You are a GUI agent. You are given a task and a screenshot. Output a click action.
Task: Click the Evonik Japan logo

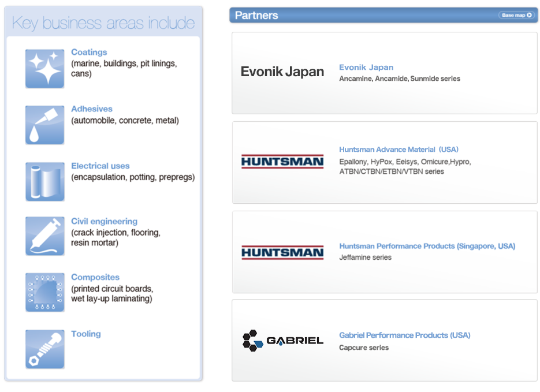click(x=282, y=72)
